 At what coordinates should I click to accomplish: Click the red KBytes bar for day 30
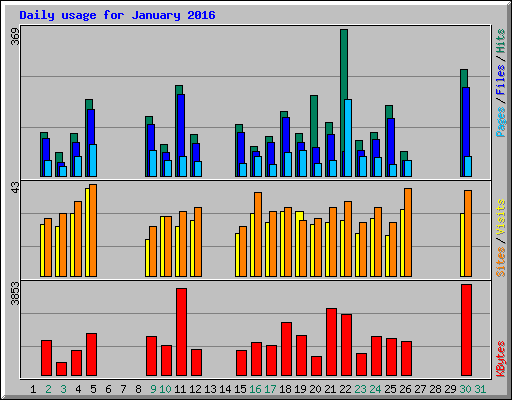pyautogui.click(x=466, y=330)
